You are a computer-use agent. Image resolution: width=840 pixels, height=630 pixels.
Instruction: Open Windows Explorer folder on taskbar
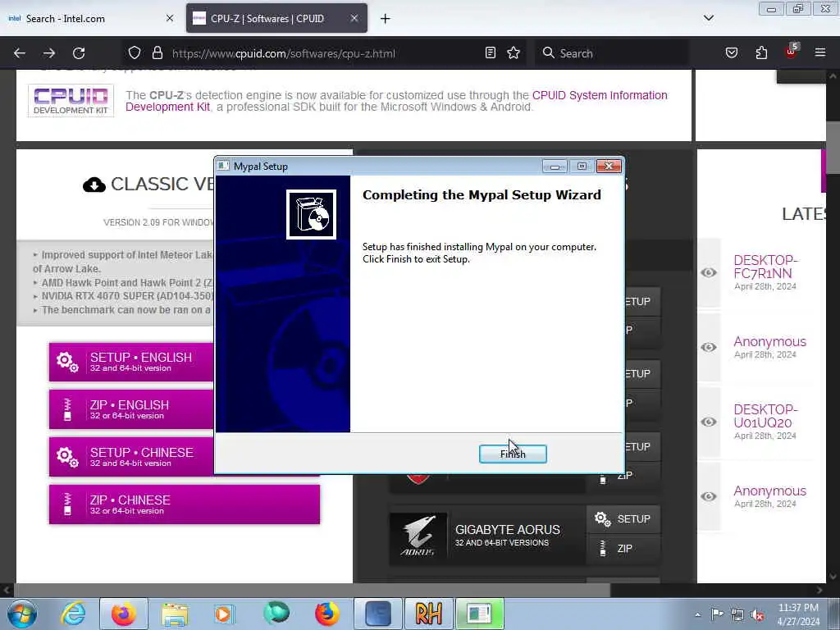[x=175, y=614]
